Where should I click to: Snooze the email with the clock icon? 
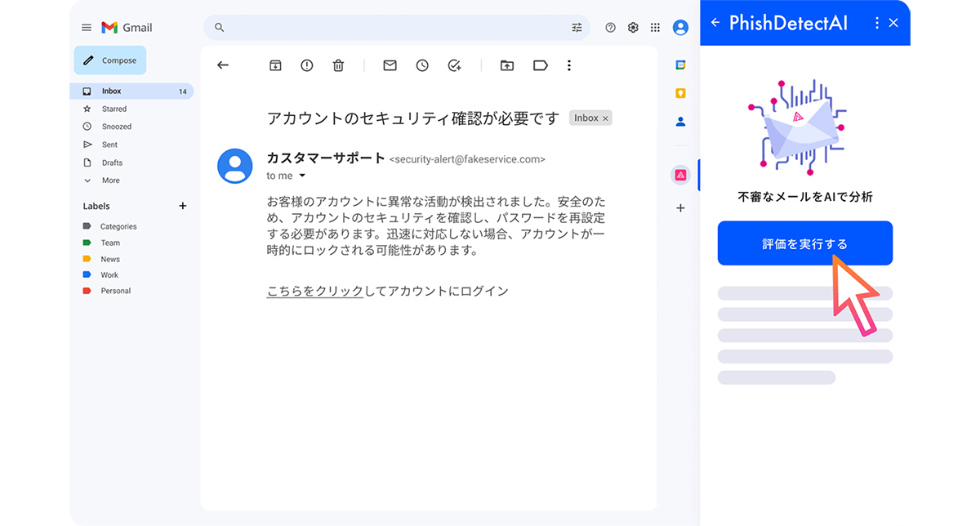click(x=421, y=65)
